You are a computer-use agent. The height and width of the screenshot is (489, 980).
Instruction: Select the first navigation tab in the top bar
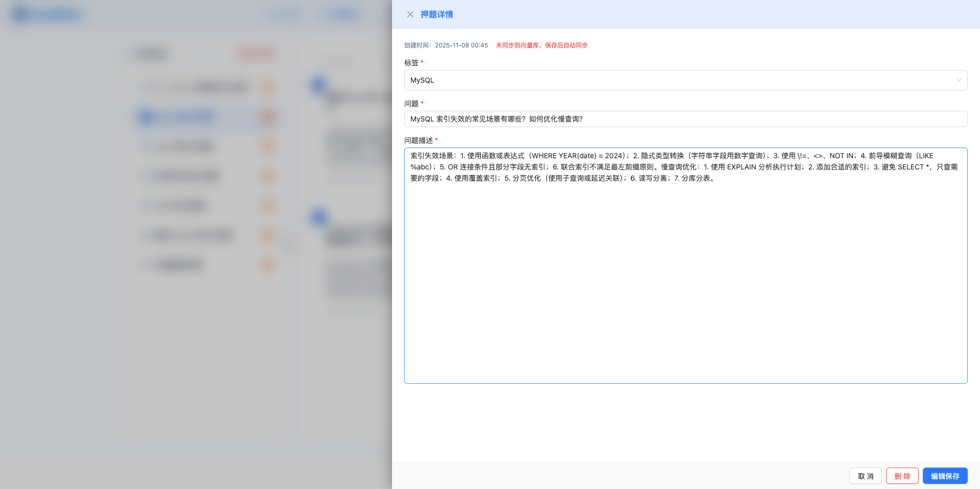point(284,14)
